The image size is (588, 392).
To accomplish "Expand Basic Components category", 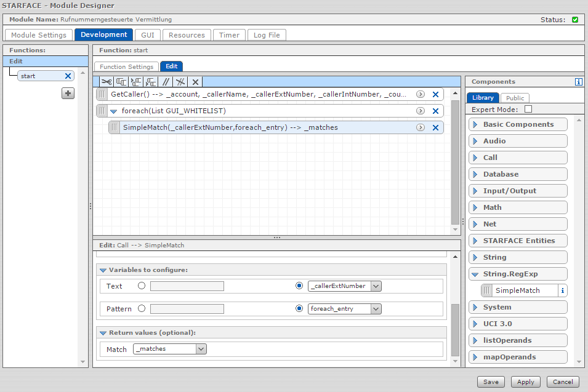I will click(x=518, y=124).
